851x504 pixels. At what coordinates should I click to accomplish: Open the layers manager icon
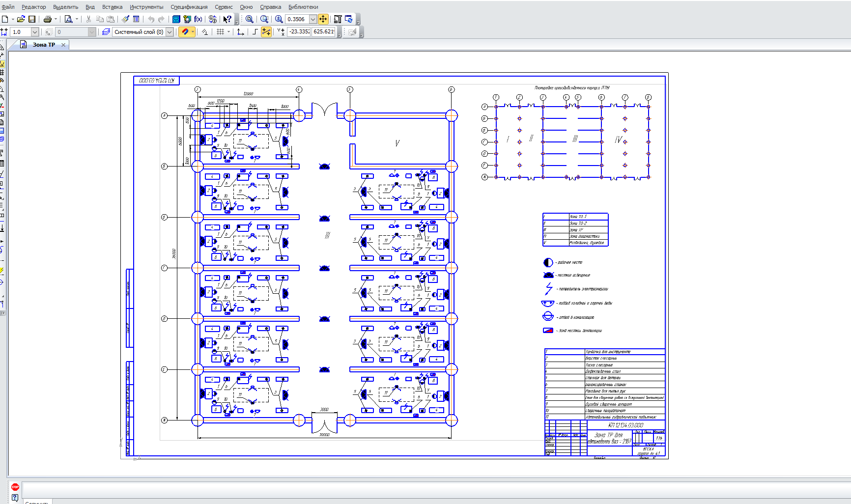point(106,32)
